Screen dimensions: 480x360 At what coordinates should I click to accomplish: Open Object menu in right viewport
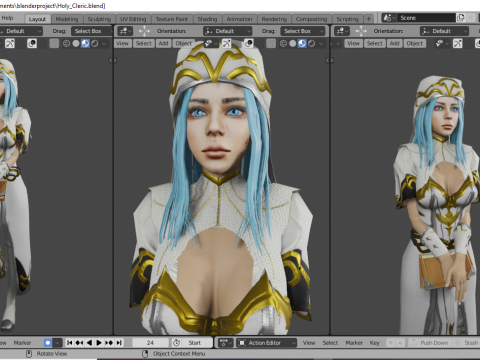[x=415, y=43]
